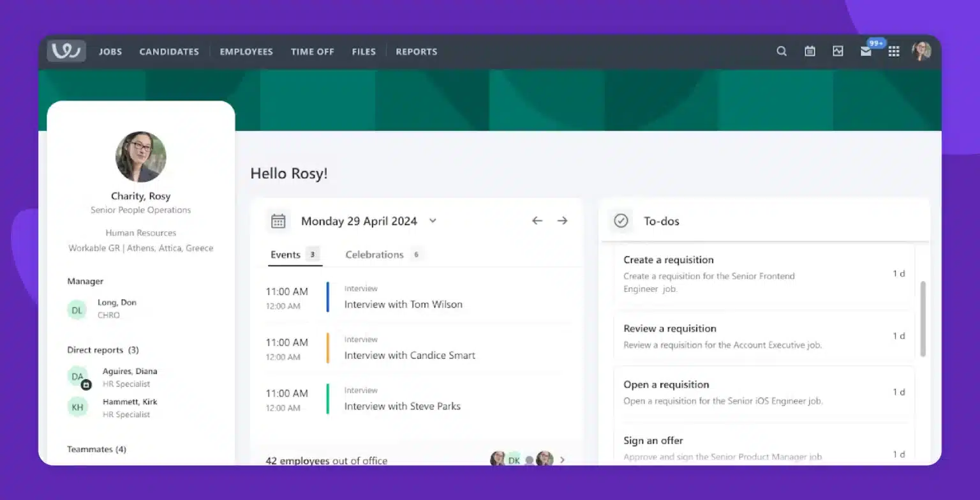Click the Teammates (4) heading

[96, 450]
